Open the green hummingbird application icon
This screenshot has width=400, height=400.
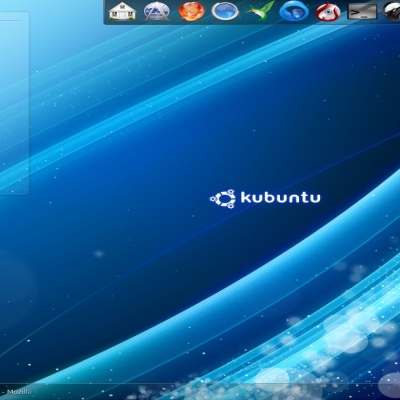(260, 11)
